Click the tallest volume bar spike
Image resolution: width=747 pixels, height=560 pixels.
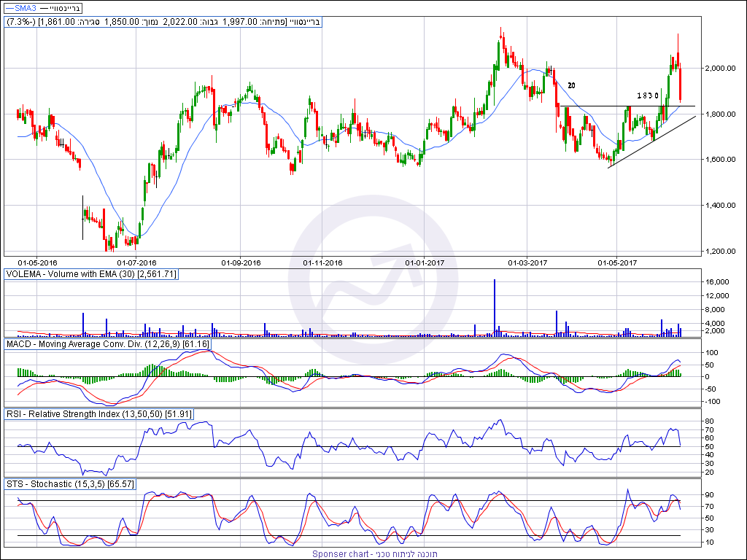coord(494,307)
